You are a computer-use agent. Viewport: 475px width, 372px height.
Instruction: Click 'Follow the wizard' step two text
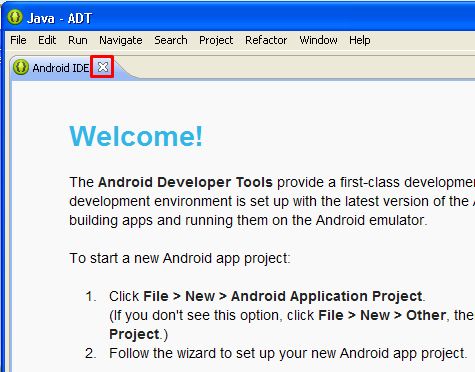(288, 353)
